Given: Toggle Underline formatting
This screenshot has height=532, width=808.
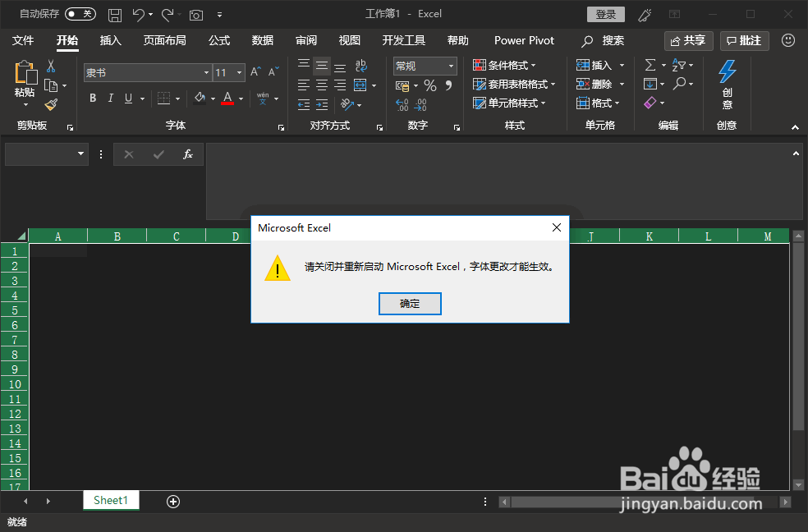Looking at the screenshot, I should [128, 98].
